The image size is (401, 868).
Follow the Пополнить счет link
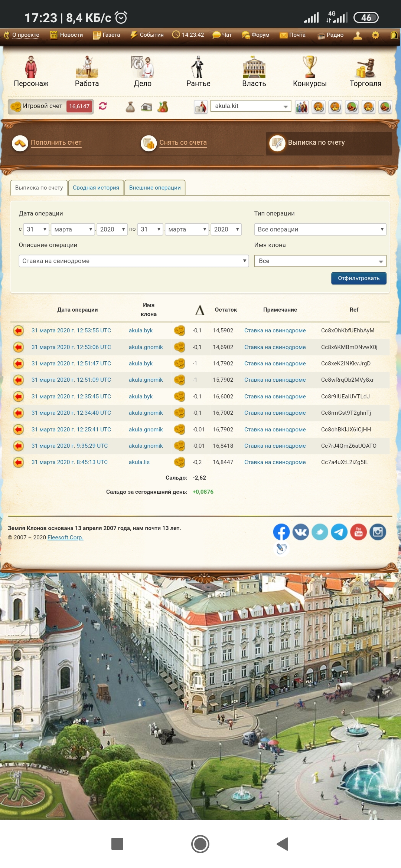[x=56, y=142]
